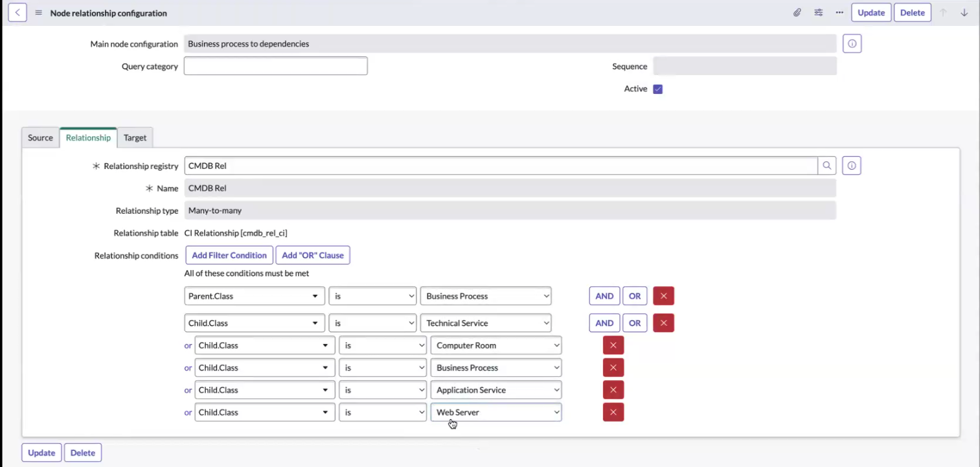Viewport: 980px width, 467px height.
Task: Click the Sequence field
Action: pyautogui.click(x=745, y=66)
